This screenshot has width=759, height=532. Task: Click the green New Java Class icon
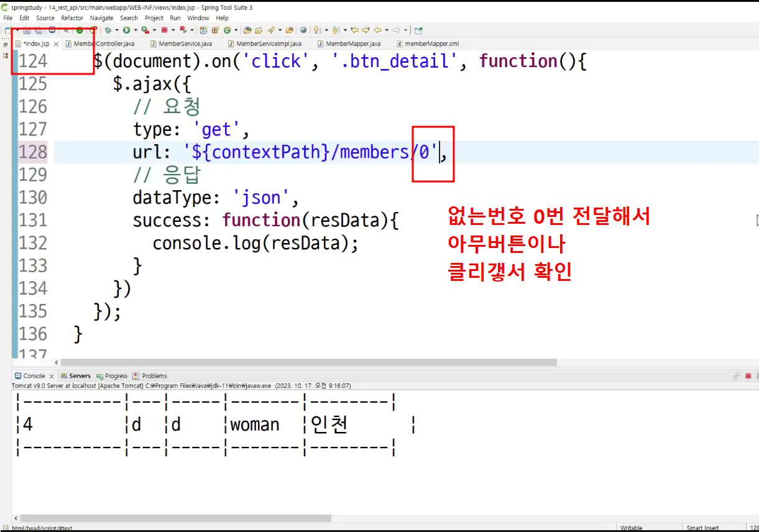coord(227,30)
